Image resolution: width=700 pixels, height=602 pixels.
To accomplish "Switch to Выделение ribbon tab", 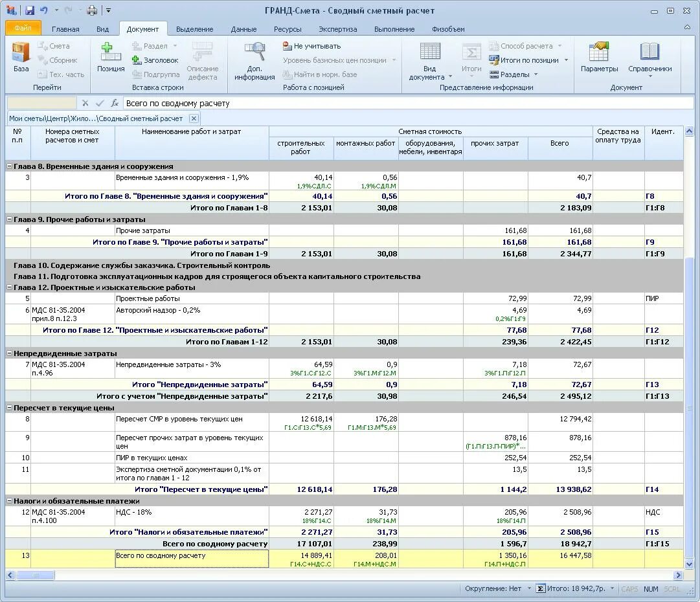I will (x=195, y=29).
